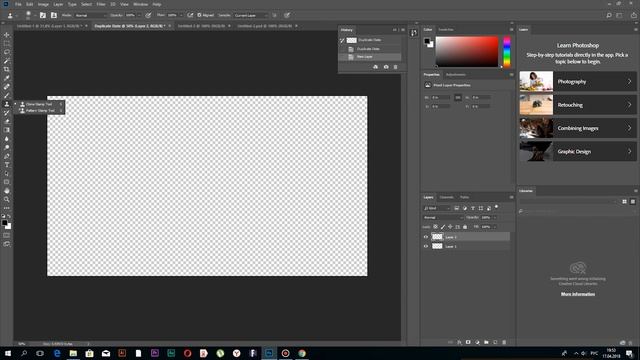640x360 pixels.
Task: Select the Zoom tool
Action: click(x=7, y=199)
